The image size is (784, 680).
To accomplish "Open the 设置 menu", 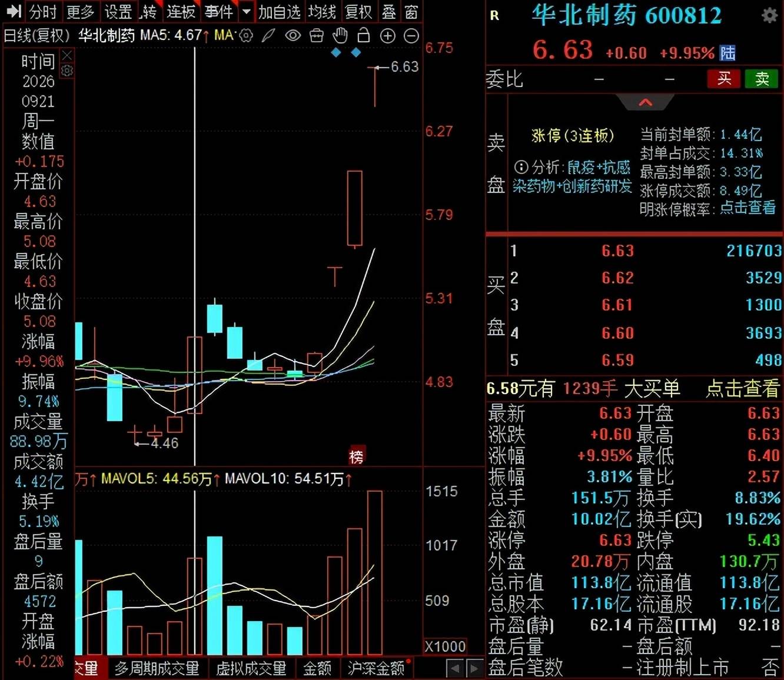I will [x=119, y=11].
